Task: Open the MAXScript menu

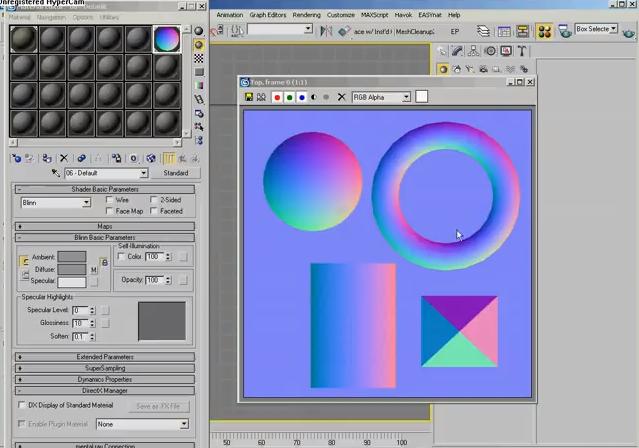Action: click(375, 15)
